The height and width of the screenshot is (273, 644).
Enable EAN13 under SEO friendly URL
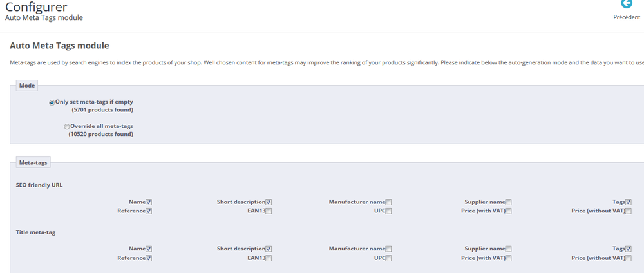269,211
